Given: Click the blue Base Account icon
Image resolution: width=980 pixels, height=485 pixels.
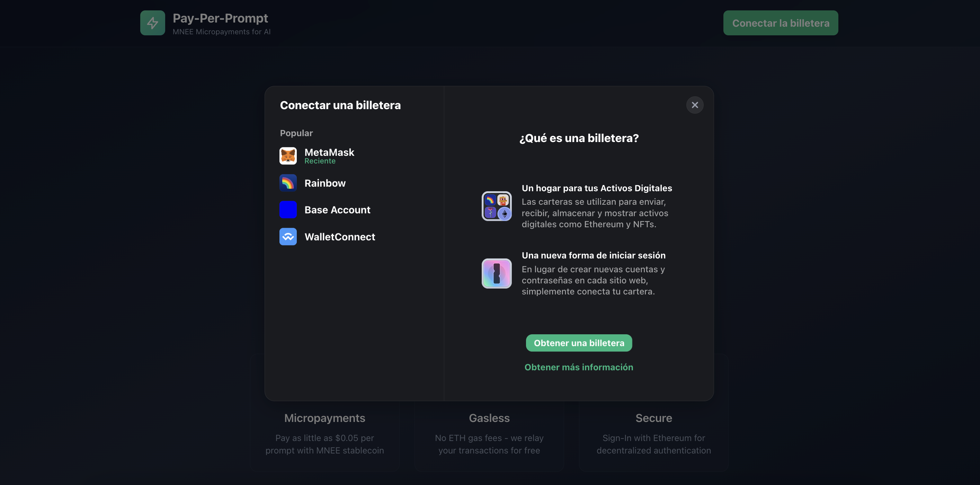Looking at the screenshot, I should [288, 210].
